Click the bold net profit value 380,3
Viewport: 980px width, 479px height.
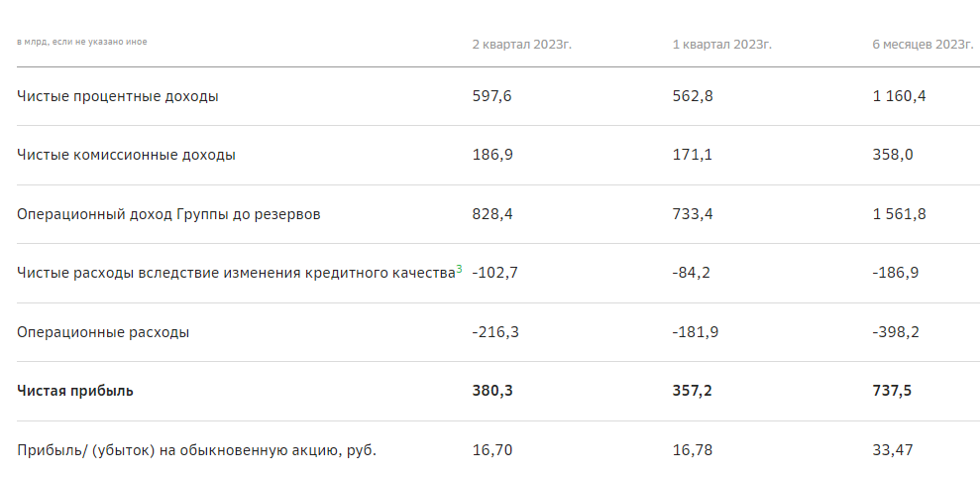pyautogui.click(x=492, y=391)
